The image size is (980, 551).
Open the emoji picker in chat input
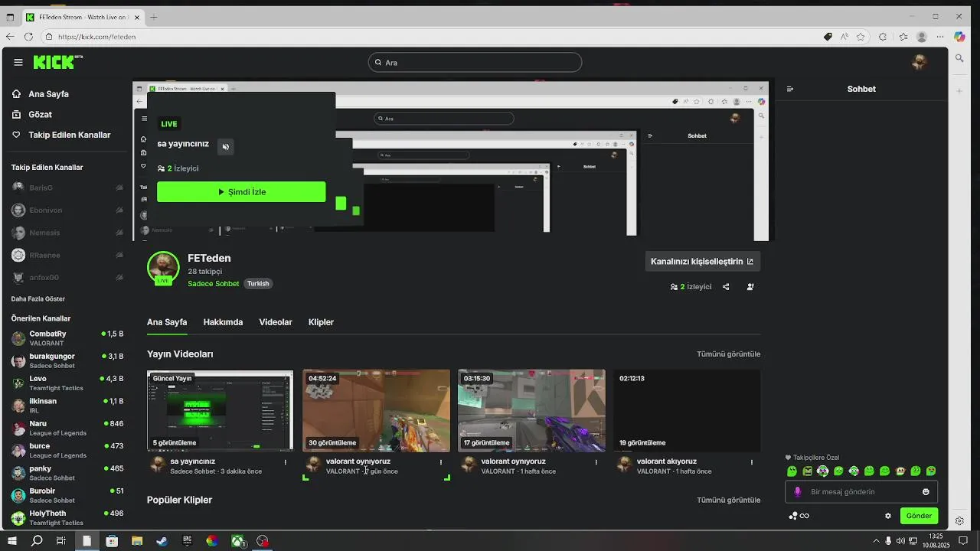tap(926, 492)
